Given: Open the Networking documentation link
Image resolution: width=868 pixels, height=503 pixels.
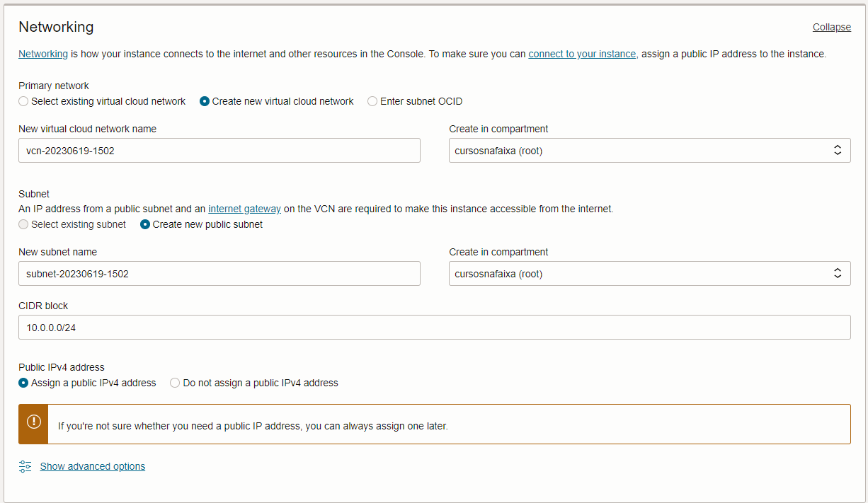Looking at the screenshot, I should [x=43, y=54].
